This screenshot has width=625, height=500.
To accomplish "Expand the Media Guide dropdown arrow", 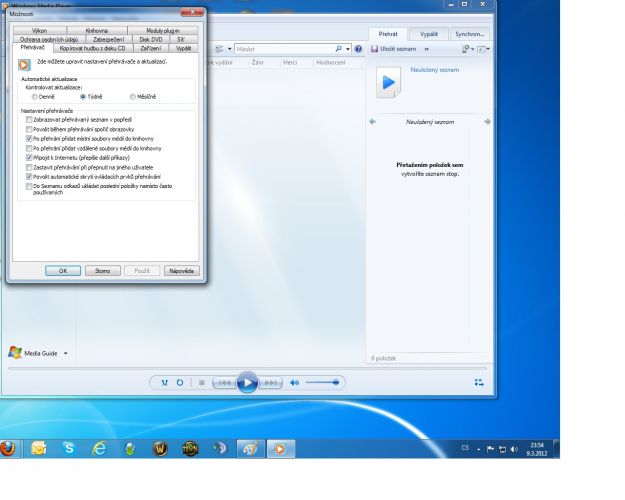I will tap(65, 353).
